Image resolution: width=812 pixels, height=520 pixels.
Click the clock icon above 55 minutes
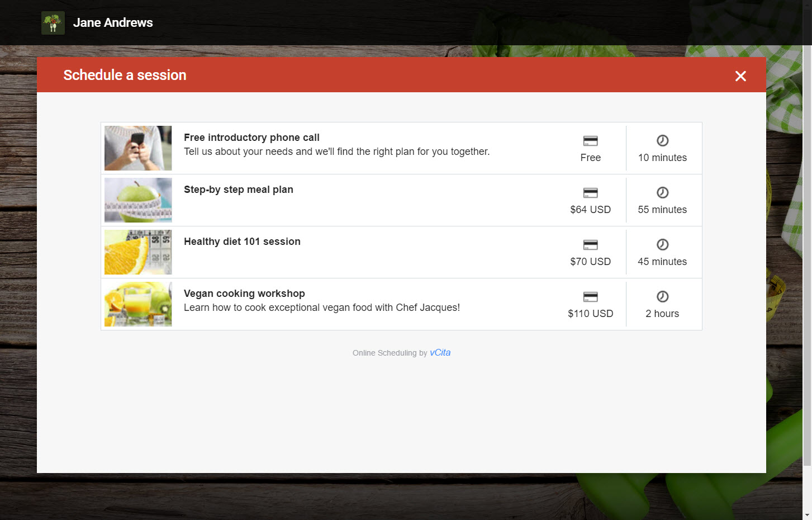662,192
